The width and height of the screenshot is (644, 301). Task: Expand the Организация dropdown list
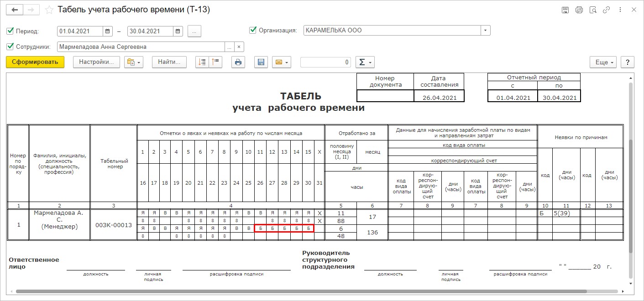coord(486,31)
